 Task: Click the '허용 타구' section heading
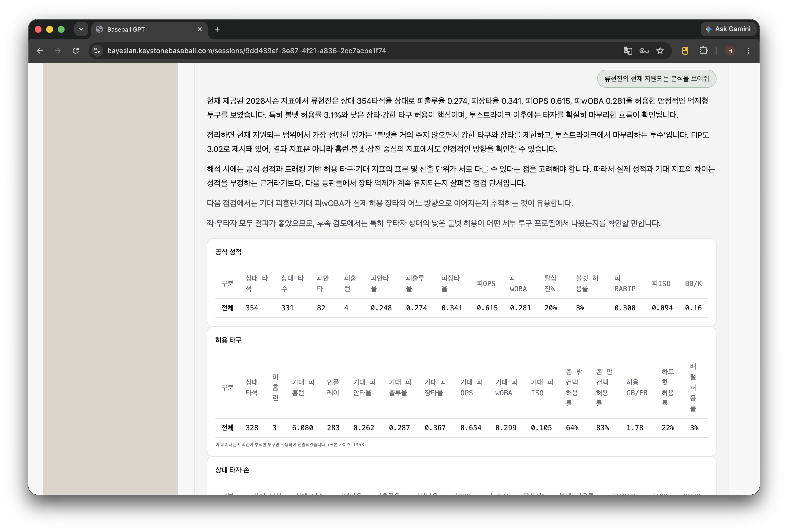tap(228, 340)
